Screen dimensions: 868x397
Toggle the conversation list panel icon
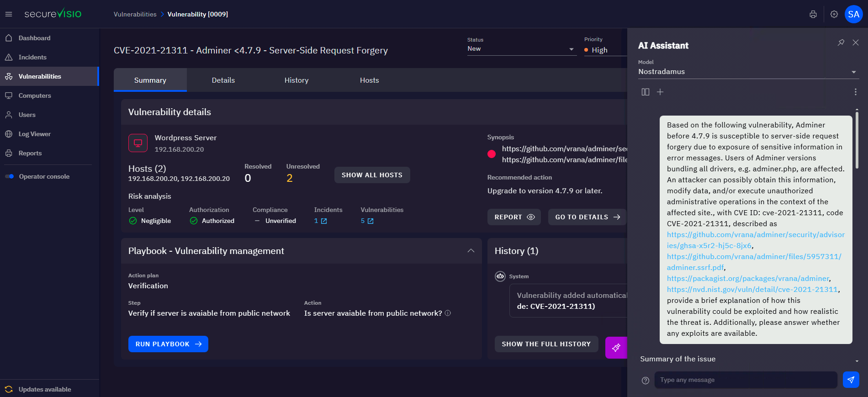[646, 92]
